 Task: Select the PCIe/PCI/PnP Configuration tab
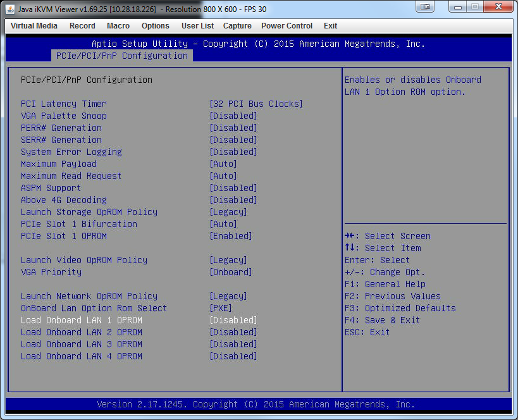[121, 56]
